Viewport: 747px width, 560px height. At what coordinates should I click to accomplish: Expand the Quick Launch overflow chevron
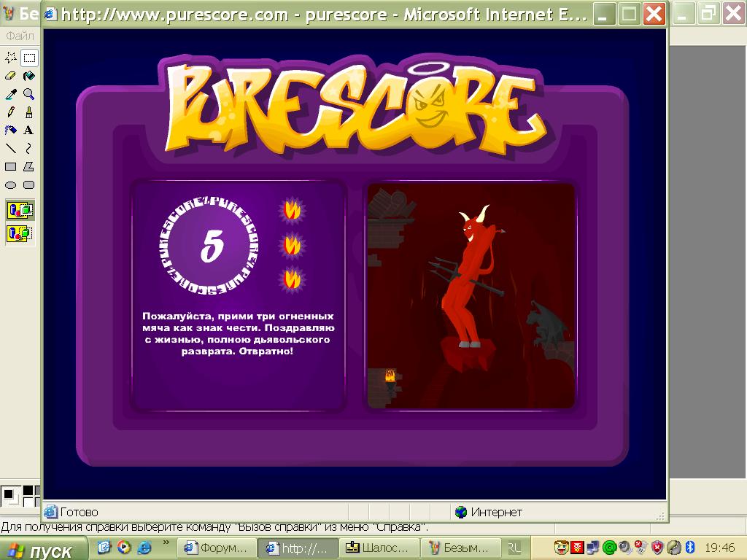166,543
